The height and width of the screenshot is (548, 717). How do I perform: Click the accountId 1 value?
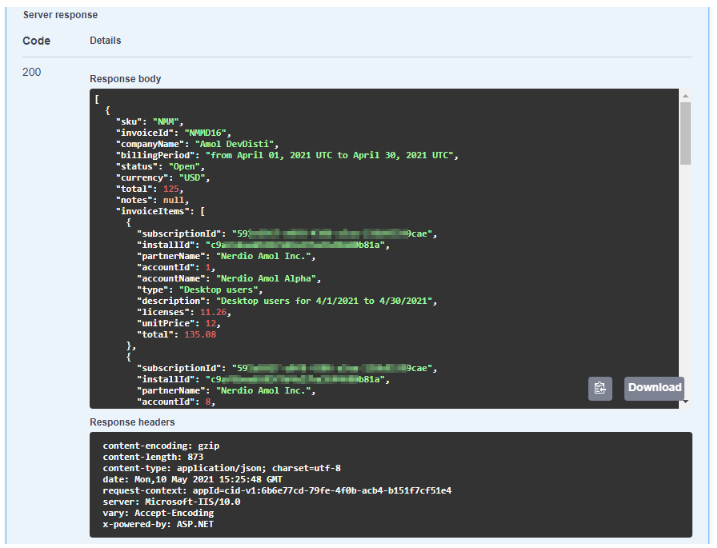click(x=208, y=267)
